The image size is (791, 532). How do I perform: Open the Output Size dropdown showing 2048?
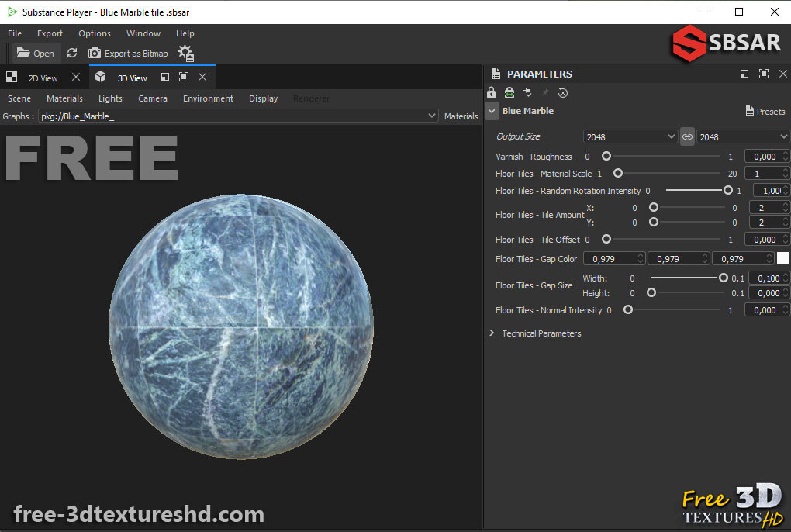[x=630, y=136]
